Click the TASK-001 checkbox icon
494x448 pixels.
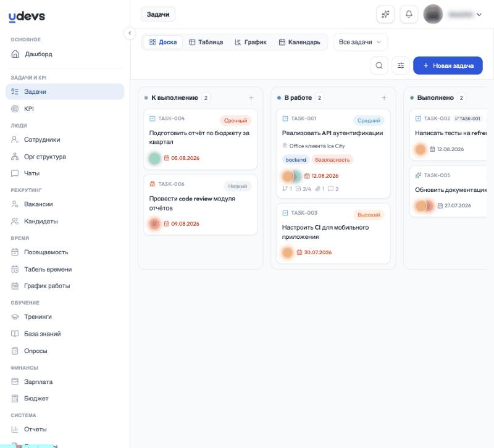coord(285,118)
